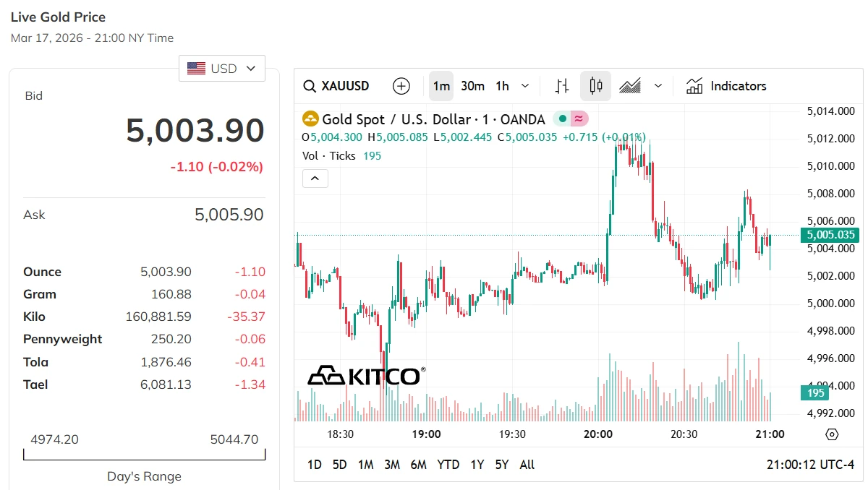Click the plus icon to compare symbols
This screenshot has height=490, width=868.
point(401,85)
